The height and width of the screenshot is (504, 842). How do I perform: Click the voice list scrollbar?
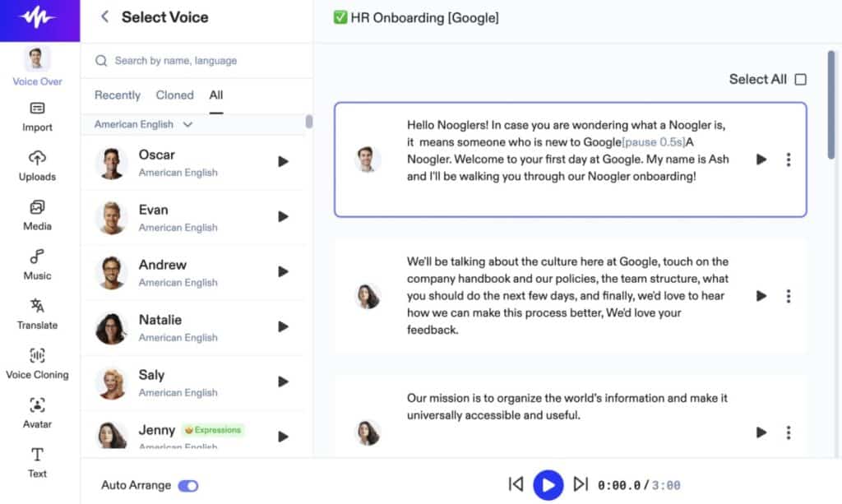coord(309,122)
